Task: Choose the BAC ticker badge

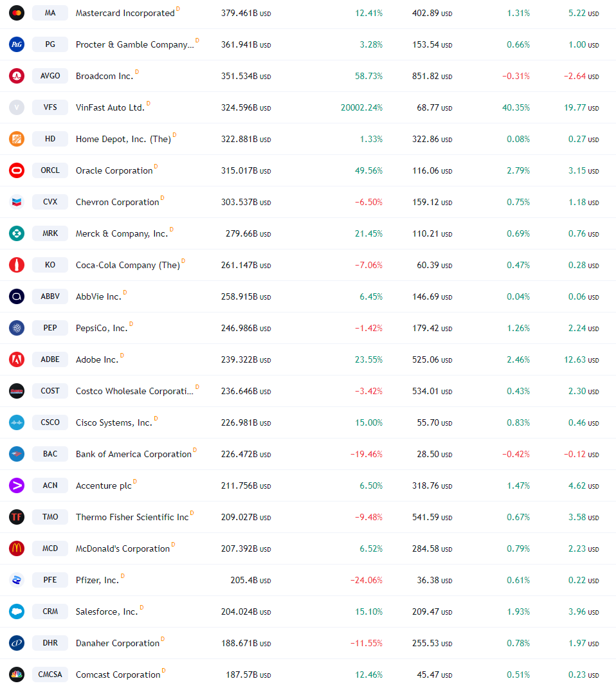Action: (x=50, y=454)
